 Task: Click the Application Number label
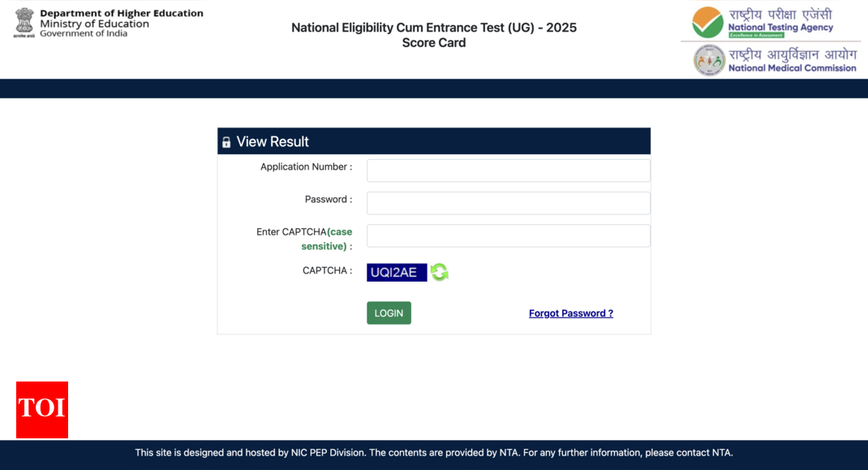coord(306,167)
